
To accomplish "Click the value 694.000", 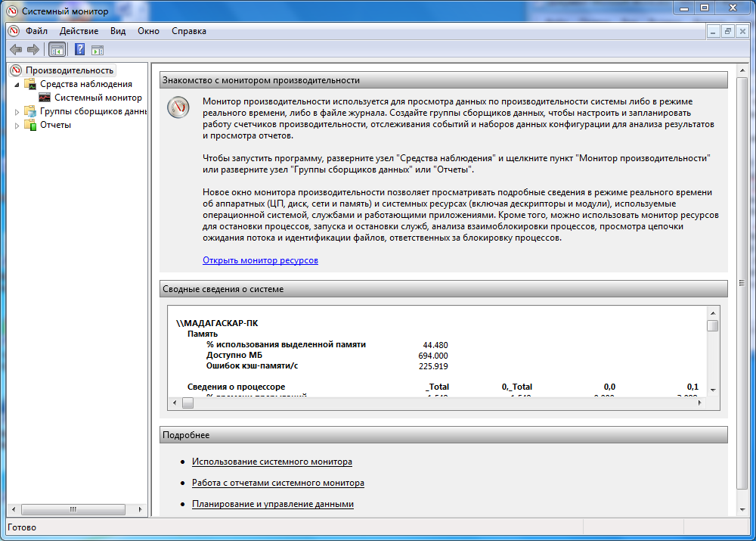I will tap(433, 356).
